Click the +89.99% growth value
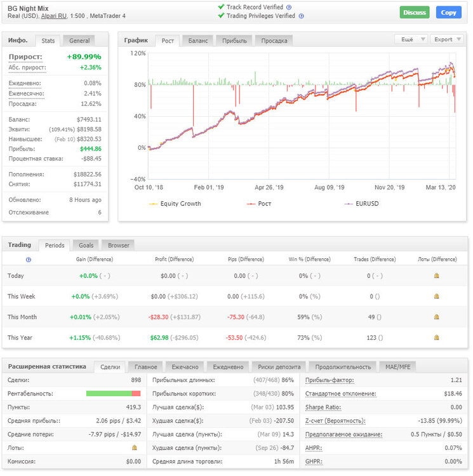 pos(84,56)
